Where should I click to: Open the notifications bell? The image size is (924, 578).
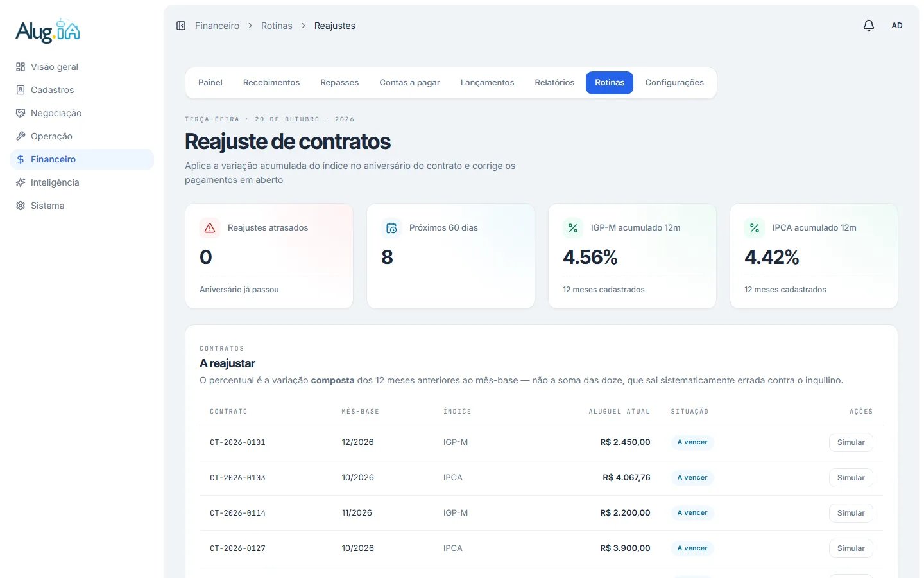(869, 26)
